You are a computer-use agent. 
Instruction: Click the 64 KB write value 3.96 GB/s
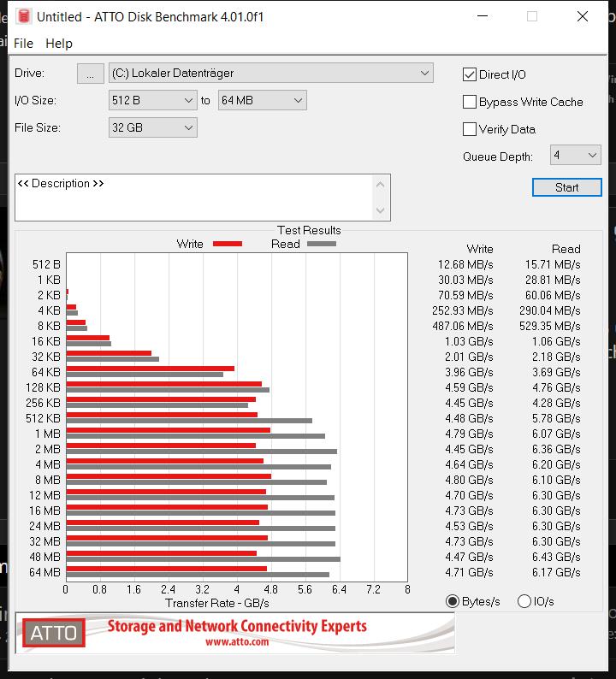click(469, 372)
